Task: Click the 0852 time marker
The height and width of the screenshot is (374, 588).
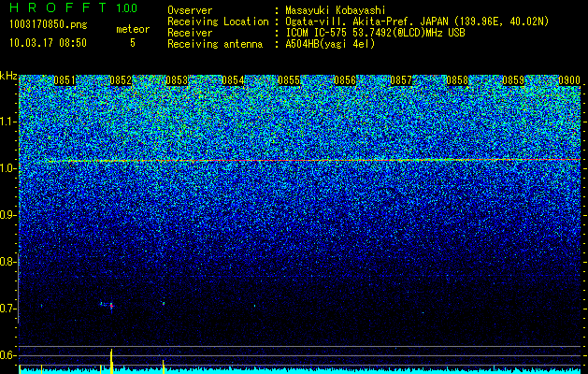Action: (x=121, y=80)
